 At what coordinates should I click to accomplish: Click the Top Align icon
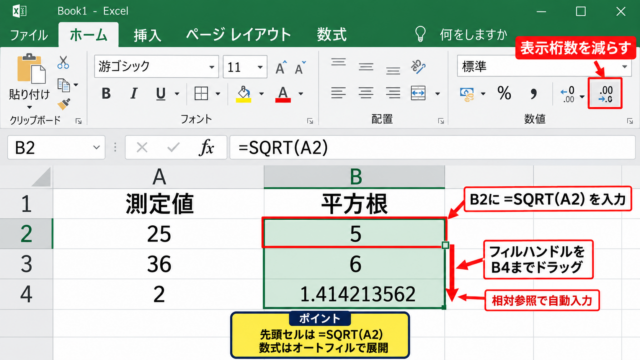click(x=338, y=62)
